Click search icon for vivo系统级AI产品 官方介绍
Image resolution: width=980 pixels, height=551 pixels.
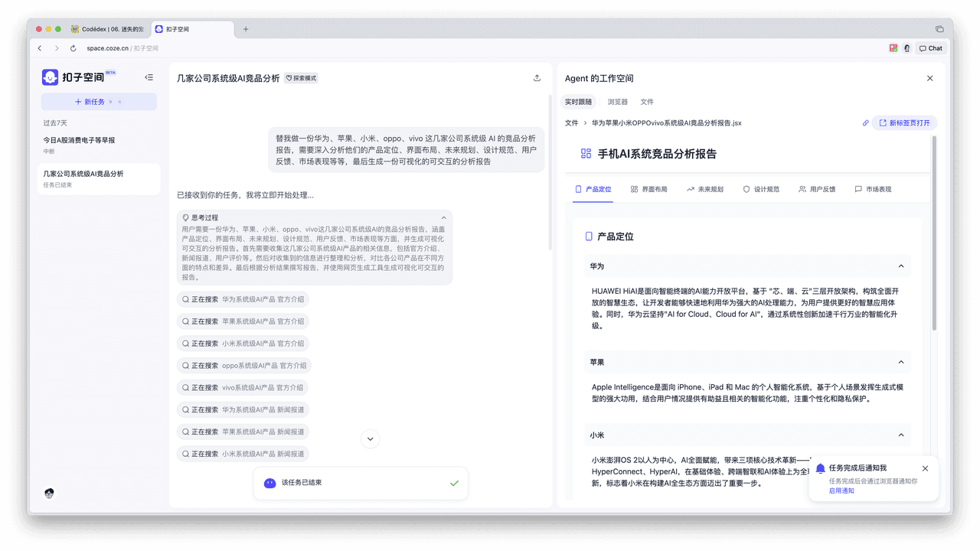[x=185, y=387]
